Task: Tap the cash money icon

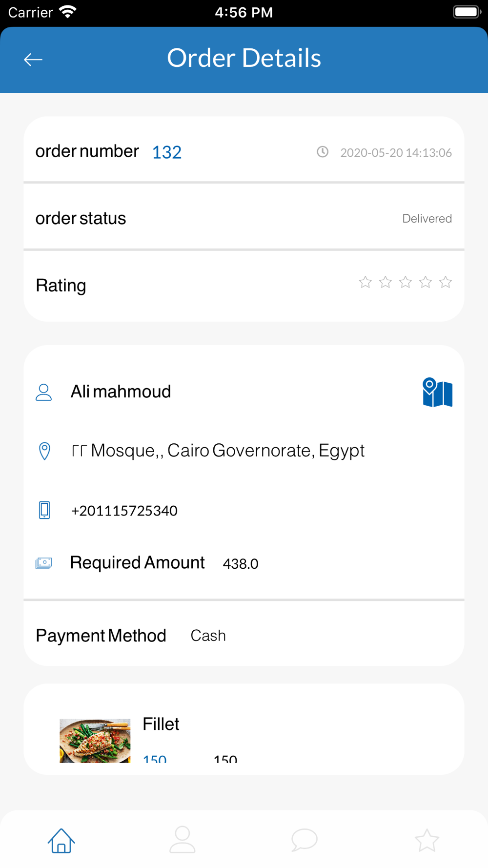Action: coord(43,563)
